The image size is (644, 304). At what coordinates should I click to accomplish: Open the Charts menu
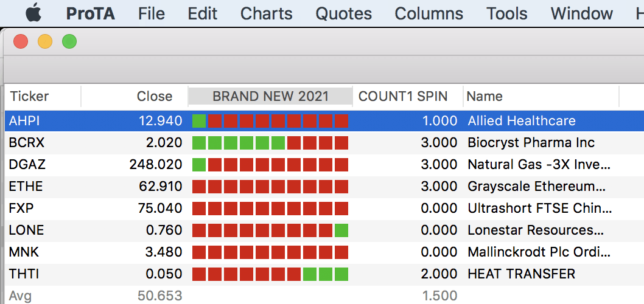tap(266, 13)
